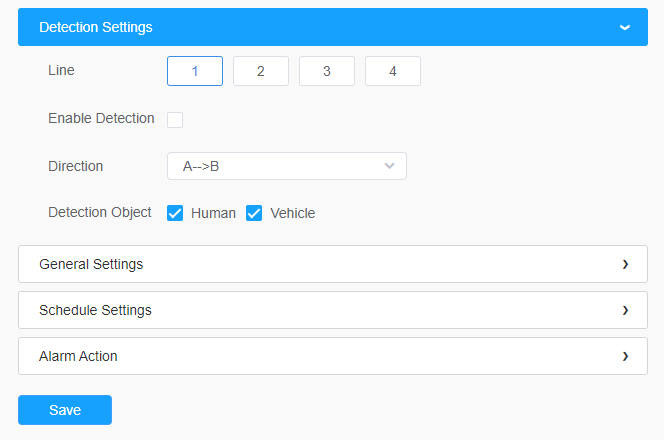Screen dimensions: 664x440
Task: Click the Schedule Settings arrow icon
Action: coord(625,310)
